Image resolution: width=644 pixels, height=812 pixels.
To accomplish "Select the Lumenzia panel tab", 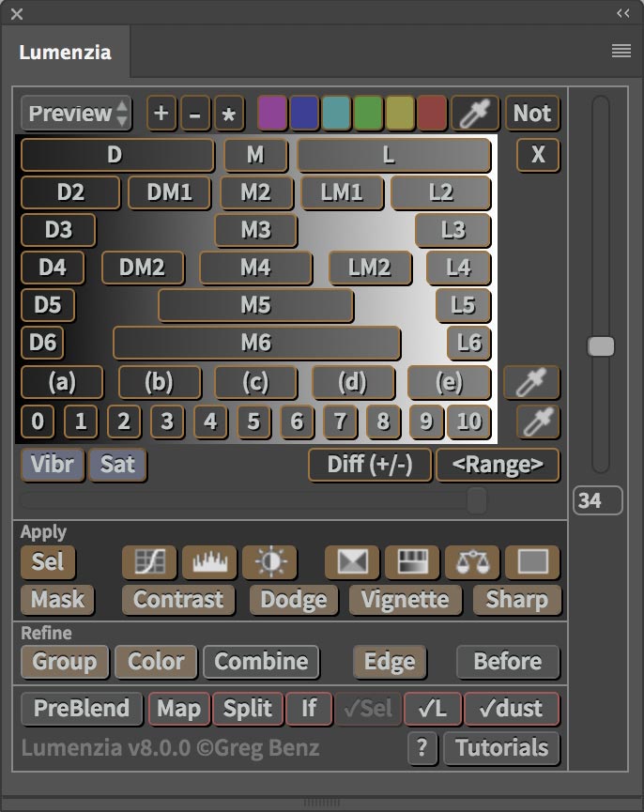I will [65, 53].
